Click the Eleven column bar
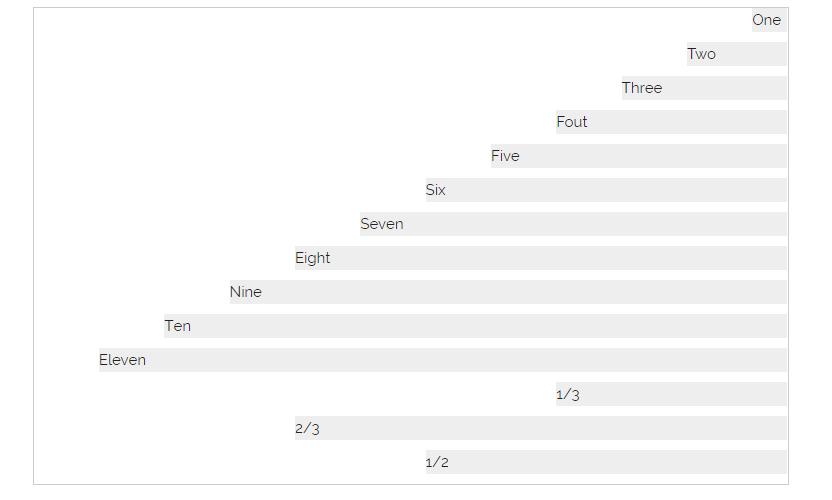This screenshot has width=832, height=500. click(443, 360)
